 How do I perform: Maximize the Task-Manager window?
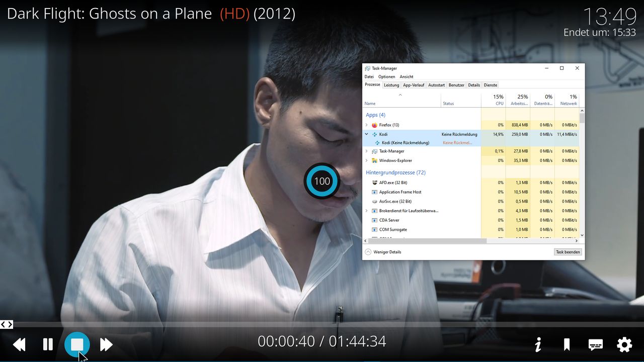point(561,68)
